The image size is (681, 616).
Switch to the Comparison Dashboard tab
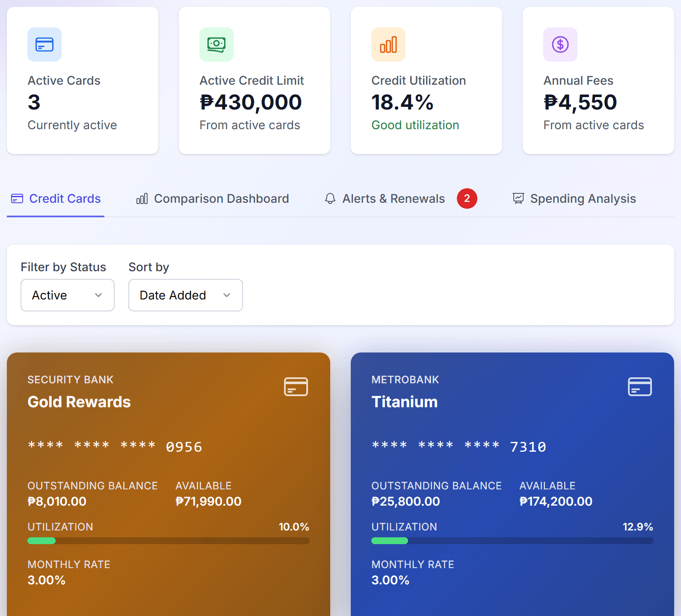[x=213, y=198]
